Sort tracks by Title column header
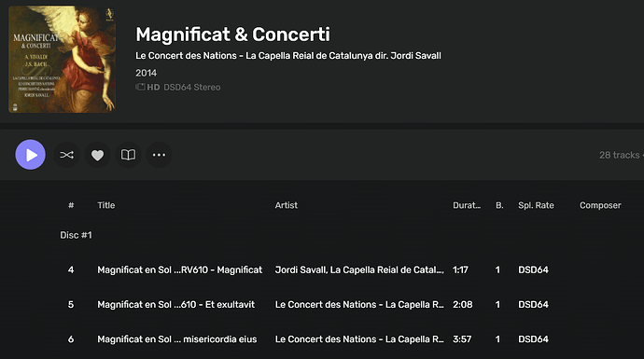Image resolution: width=644 pixels, height=359 pixels. click(x=106, y=205)
